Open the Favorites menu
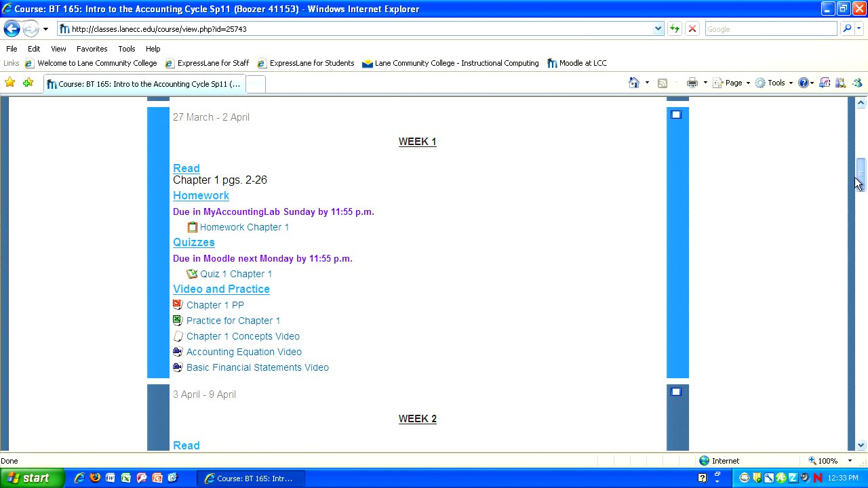This screenshot has height=488, width=868. 92,49
